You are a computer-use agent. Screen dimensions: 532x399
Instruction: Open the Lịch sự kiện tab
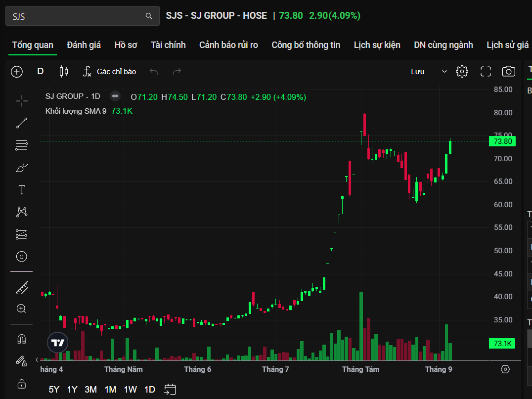(377, 45)
